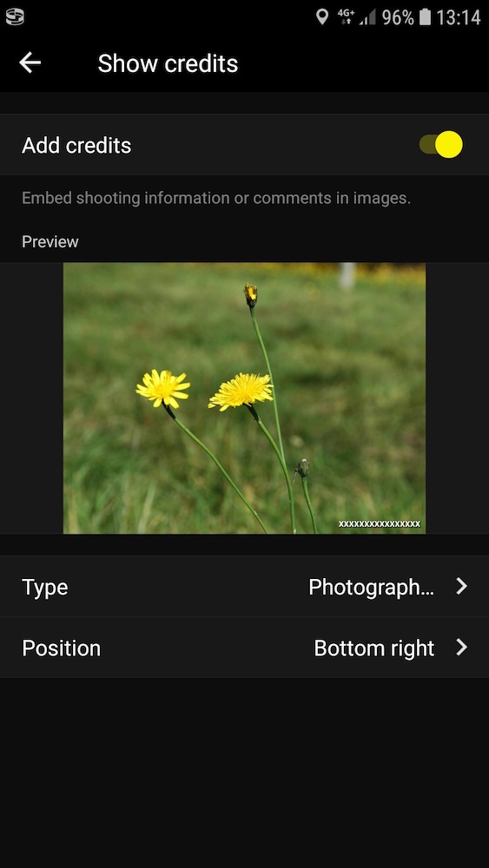Screen dimensions: 489x868
Task: Open the Type settings row
Action: 244,586
